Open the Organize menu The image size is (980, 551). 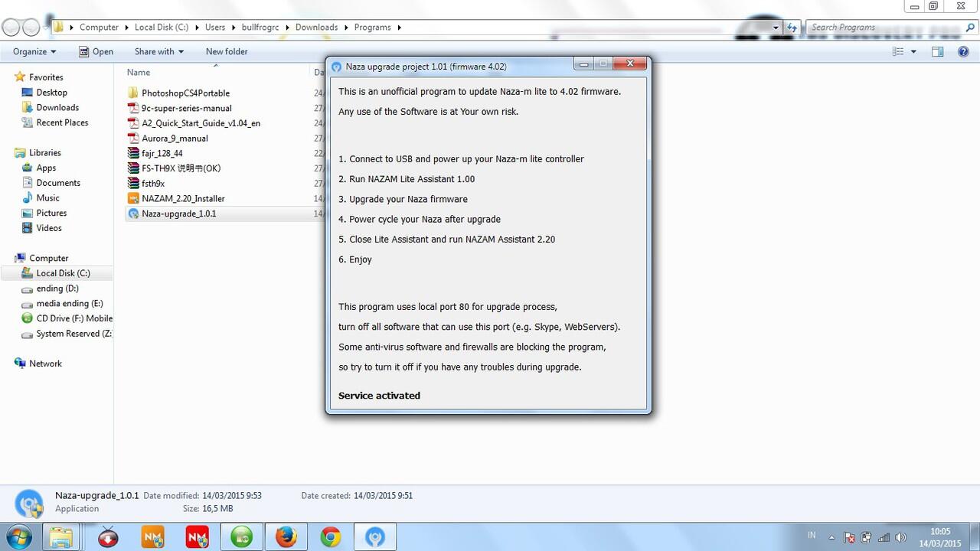pyautogui.click(x=34, y=51)
